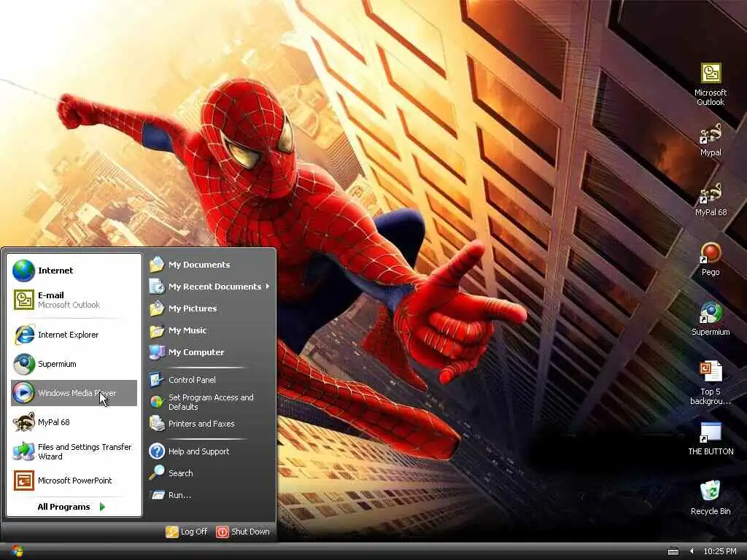Click the MyPal 68 raccoon icon in Start menu
The width and height of the screenshot is (747, 560).
pos(24,422)
